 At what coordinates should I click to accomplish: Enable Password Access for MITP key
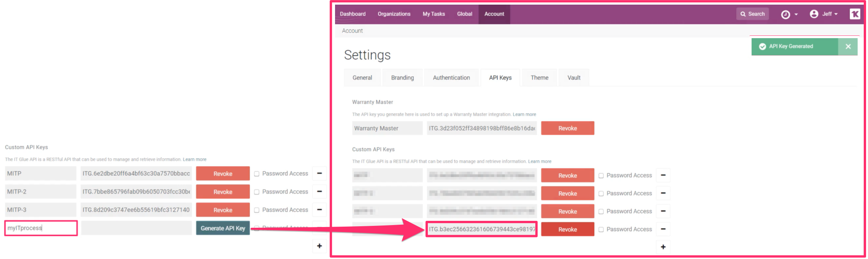point(257,174)
